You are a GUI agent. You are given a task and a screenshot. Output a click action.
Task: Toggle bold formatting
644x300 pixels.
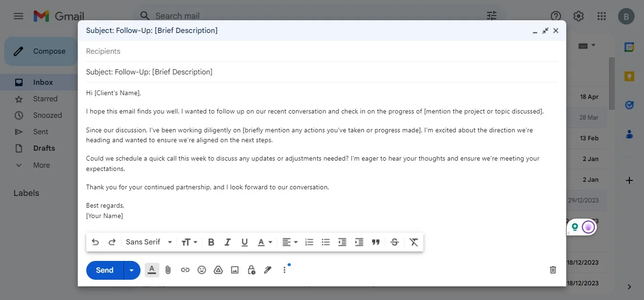tap(211, 242)
